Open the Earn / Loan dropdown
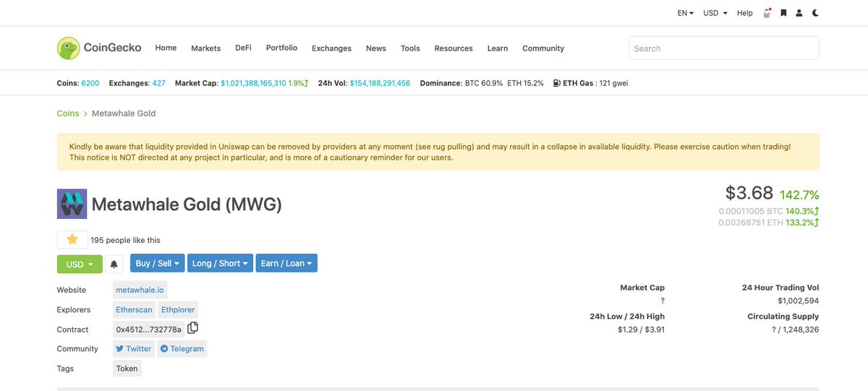 point(286,263)
